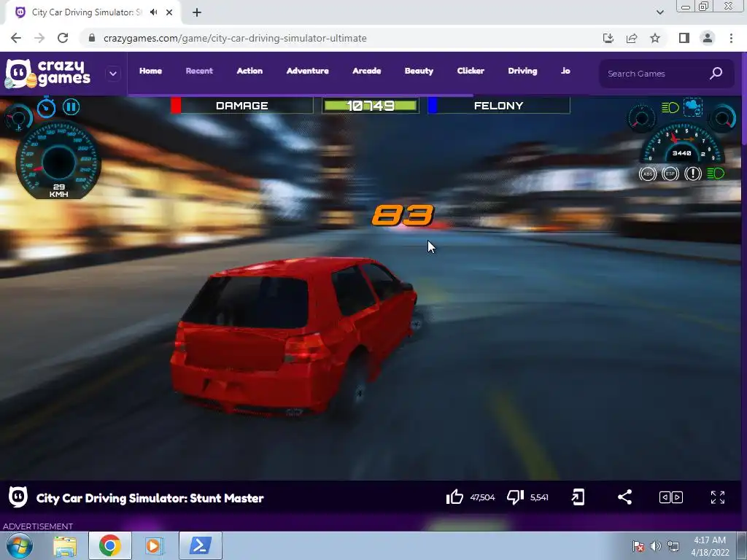Open File Explorer from the taskbar
Screen dimensions: 747x560
point(65,545)
